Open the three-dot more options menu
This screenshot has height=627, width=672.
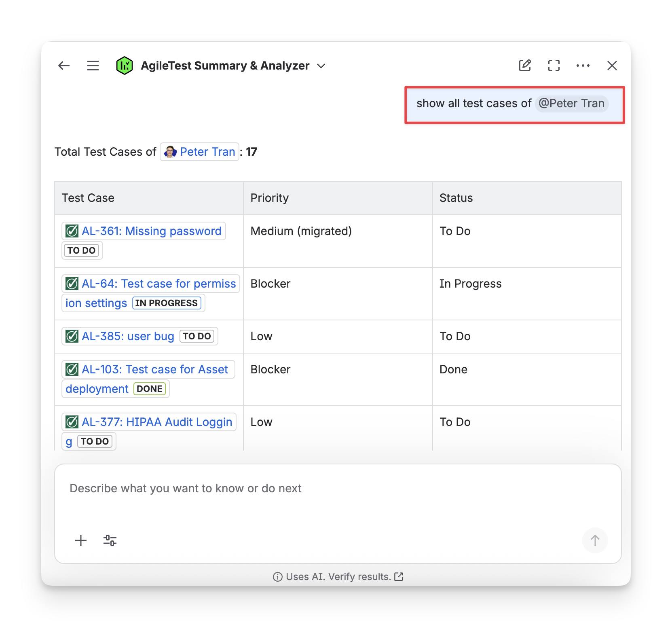583,66
